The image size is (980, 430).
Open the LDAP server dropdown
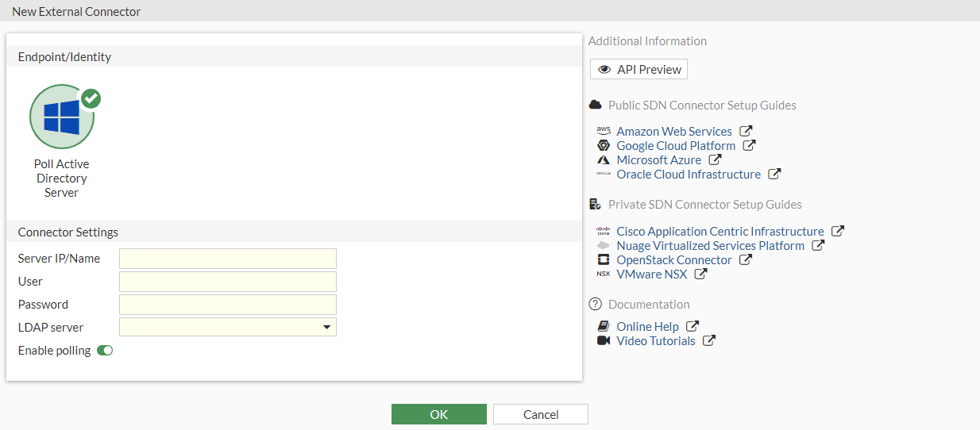[228, 327]
